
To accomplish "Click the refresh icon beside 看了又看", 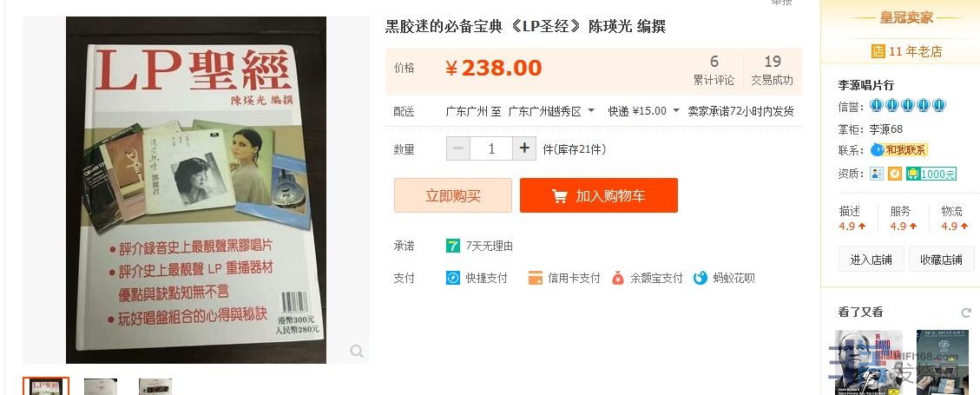I will (x=966, y=313).
